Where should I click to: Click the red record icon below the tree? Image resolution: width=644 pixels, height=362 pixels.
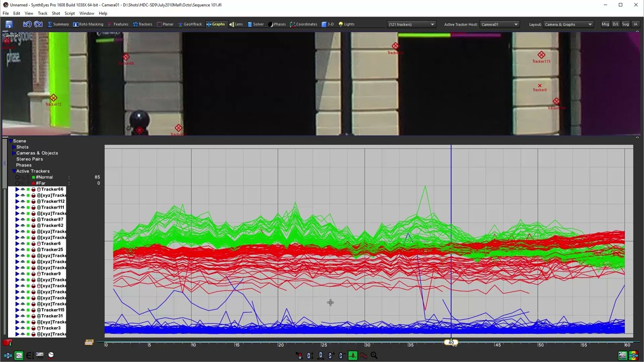[x=7, y=343]
